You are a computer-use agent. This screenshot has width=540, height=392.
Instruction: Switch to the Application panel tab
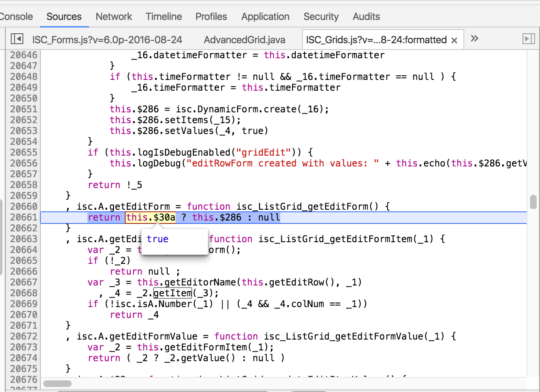click(x=265, y=17)
